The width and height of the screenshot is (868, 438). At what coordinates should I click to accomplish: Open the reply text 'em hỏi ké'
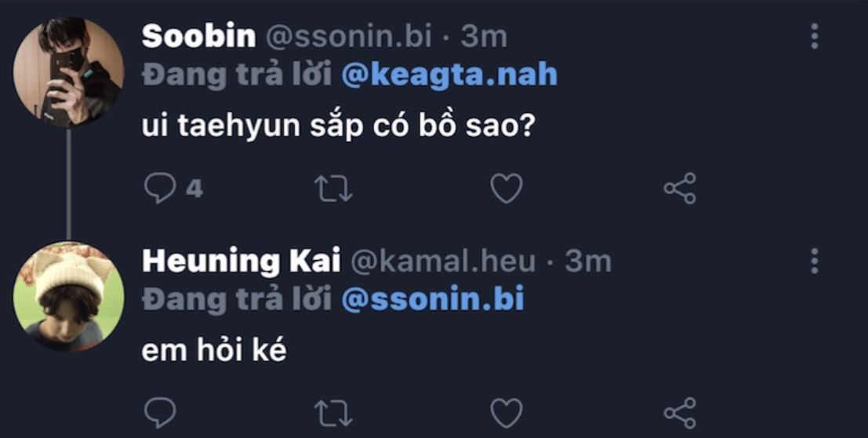point(214,350)
